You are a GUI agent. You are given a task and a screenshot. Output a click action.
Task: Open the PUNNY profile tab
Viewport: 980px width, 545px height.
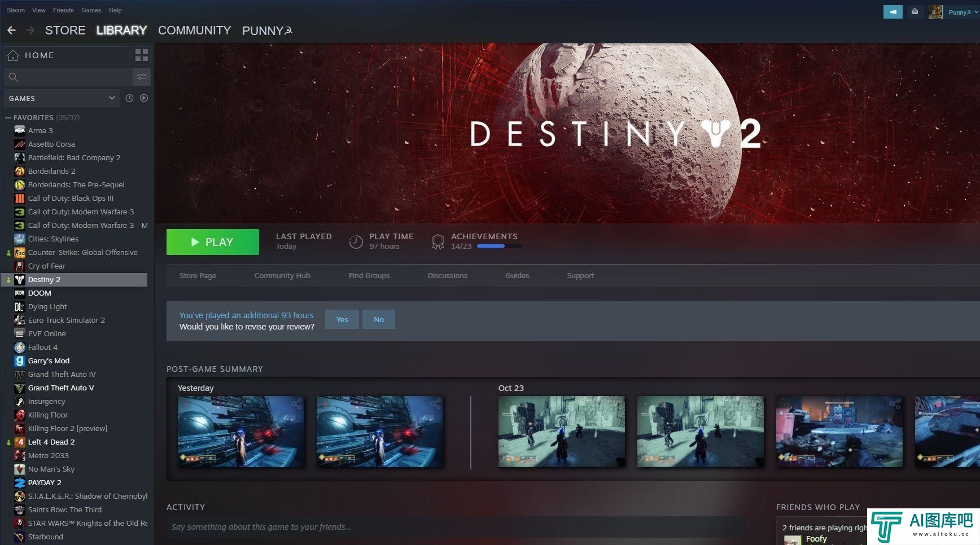click(x=267, y=30)
